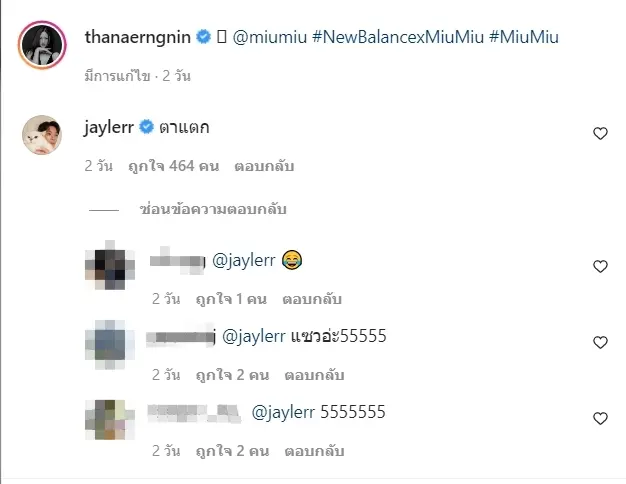Open the #NewBalancexMiuMiu hashtag
This screenshot has height=484, width=626.
pyautogui.click(x=398, y=37)
